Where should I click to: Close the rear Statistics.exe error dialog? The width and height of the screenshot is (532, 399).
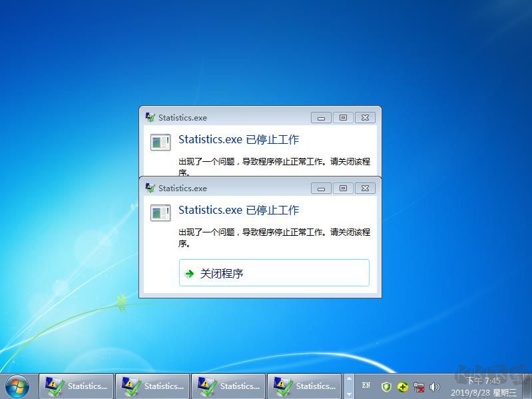pos(365,117)
